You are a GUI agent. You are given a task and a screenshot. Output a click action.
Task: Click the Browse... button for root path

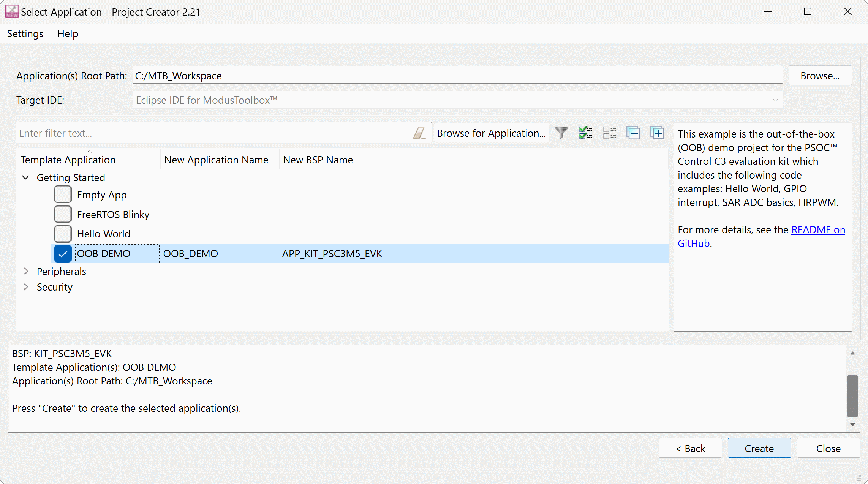coord(820,76)
